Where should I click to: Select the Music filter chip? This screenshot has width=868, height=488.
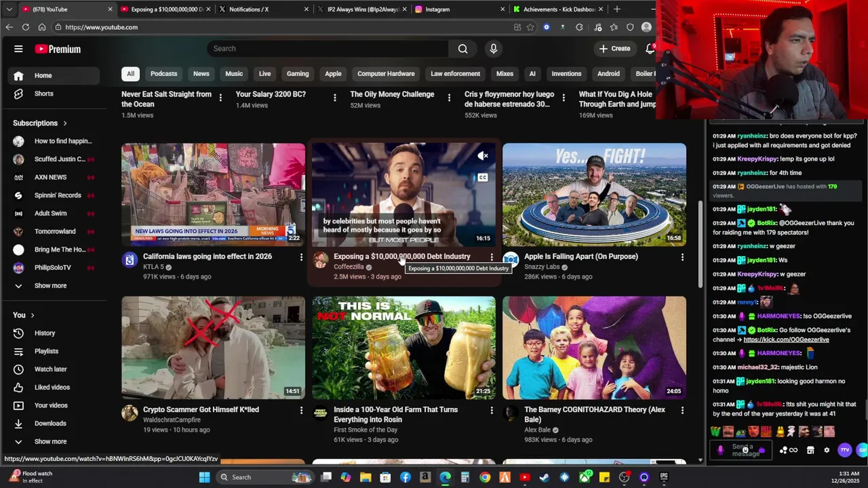(x=234, y=74)
